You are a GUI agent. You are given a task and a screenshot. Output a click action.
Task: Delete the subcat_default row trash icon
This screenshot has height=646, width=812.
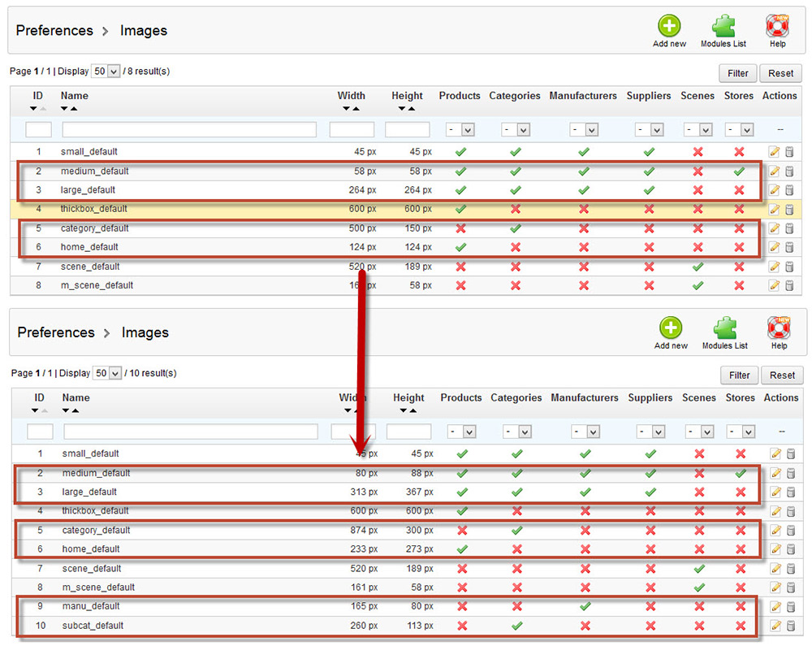791,626
